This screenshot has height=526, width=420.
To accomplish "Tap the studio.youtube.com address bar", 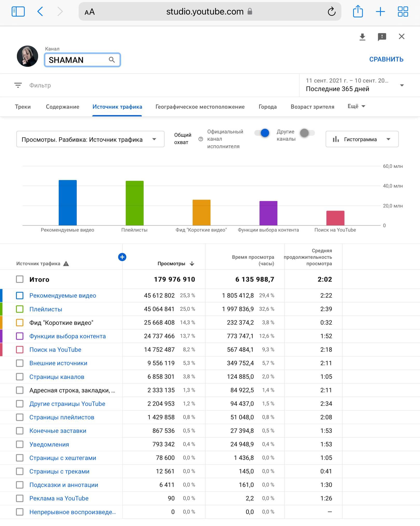I will click(210, 12).
